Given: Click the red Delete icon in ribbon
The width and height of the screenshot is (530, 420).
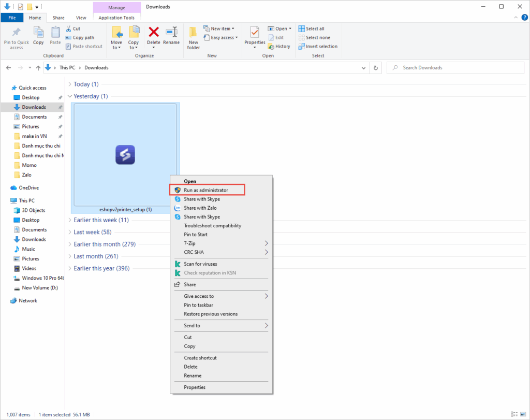Looking at the screenshot, I should click(x=153, y=33).
